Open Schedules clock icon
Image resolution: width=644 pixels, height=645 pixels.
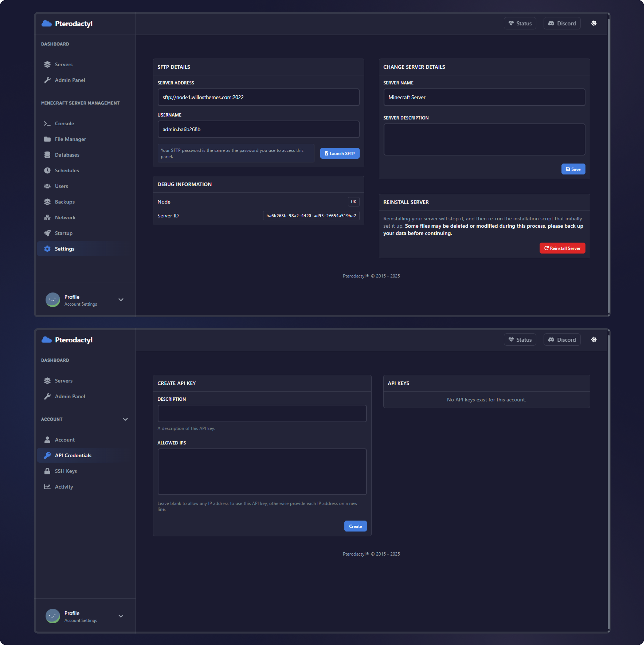(47, 171)
